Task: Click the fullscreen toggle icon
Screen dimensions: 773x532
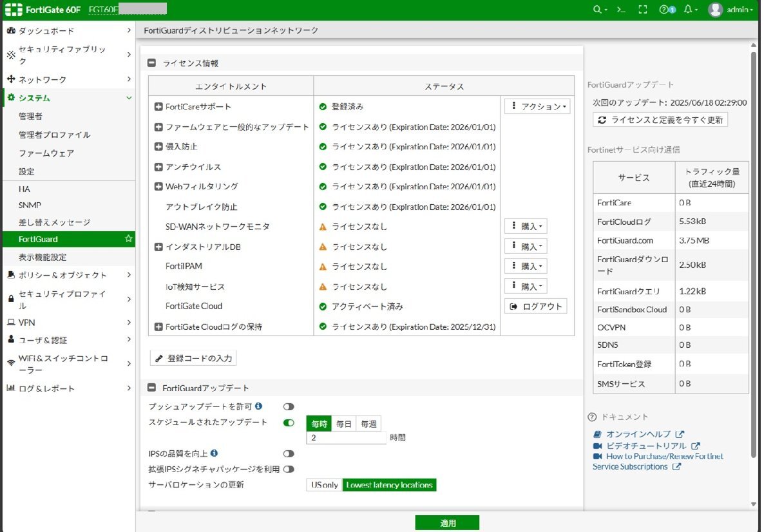Action: [642, 10]
